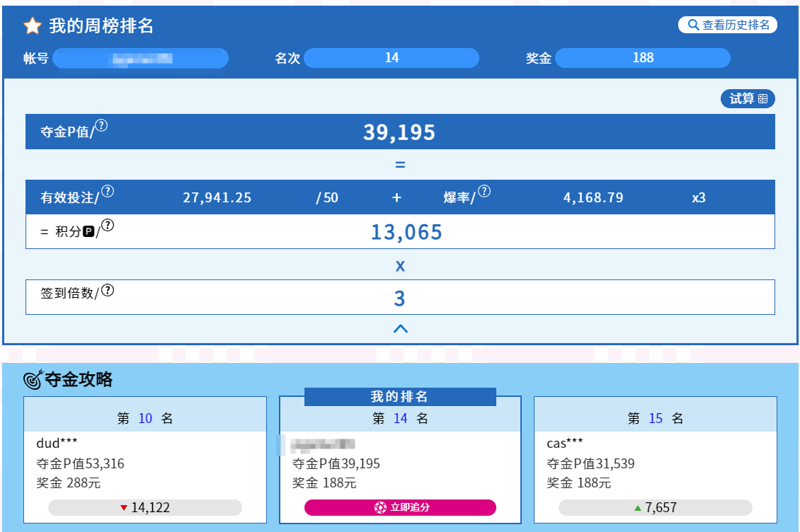This screenshot has height=532, width=800.
Task: Click the 我的排名 label tab
Action: [x=400, y=397]
